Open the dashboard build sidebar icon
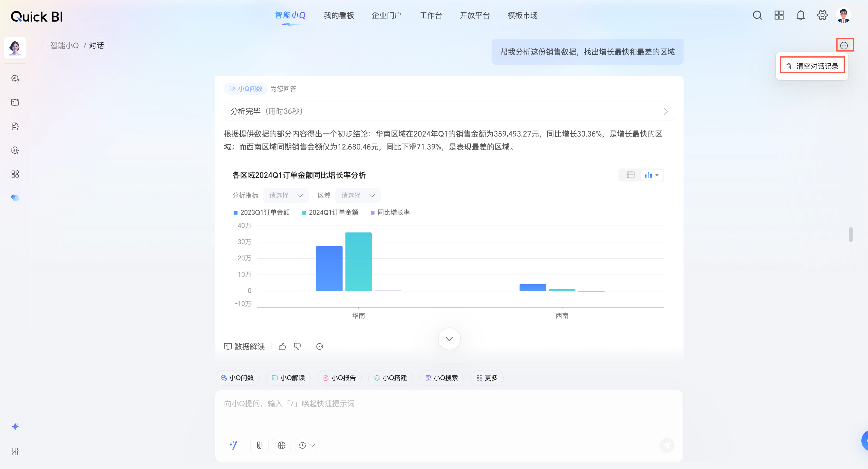Viewport: 868px width, 469px height. click(x=15, y=150)
